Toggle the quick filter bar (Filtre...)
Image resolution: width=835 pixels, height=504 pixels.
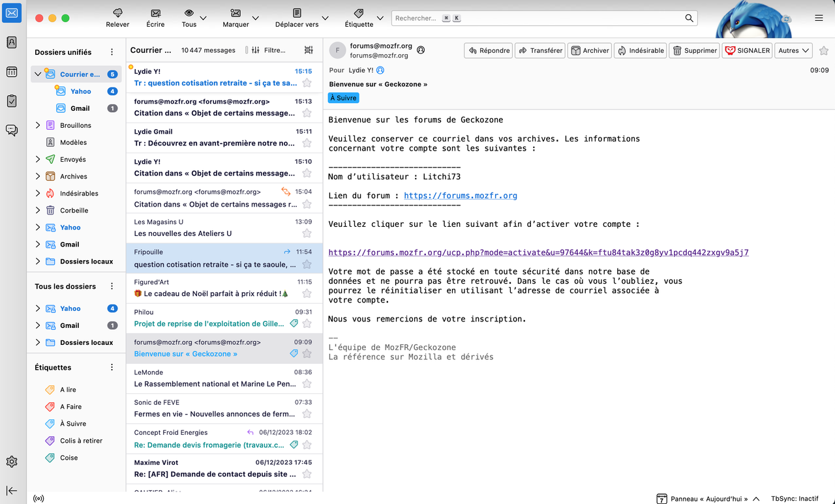(268, 50)
